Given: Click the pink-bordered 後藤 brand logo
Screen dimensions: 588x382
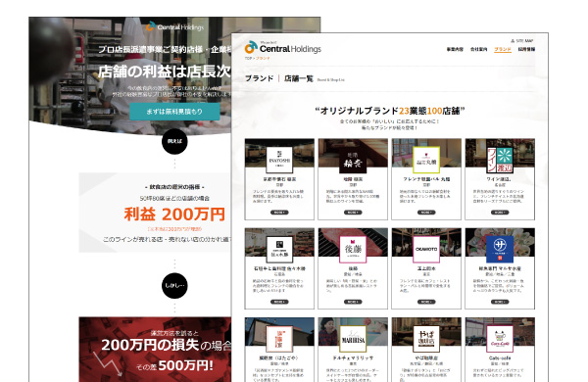Looking at the screenshot, I should 353,250.
